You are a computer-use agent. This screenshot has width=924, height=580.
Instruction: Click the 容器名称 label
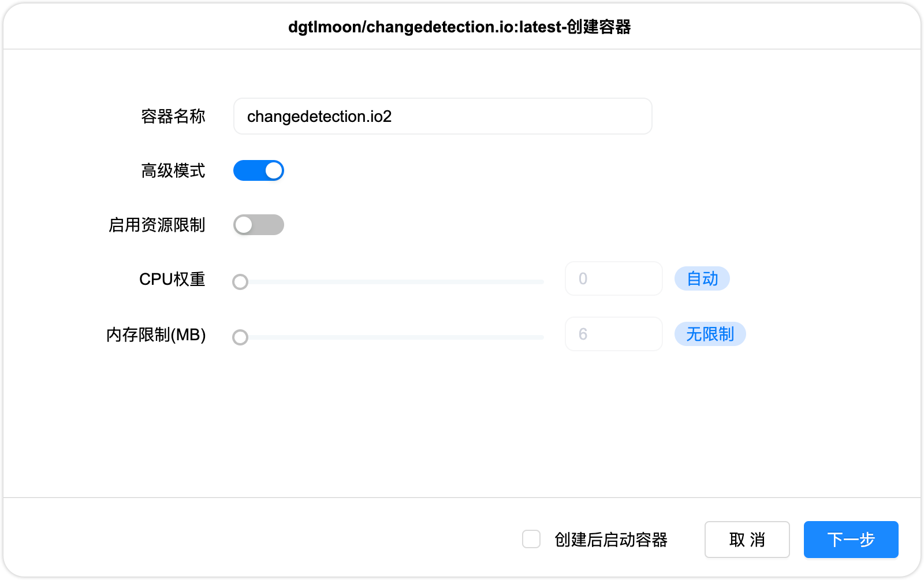(x=173, y=116)
